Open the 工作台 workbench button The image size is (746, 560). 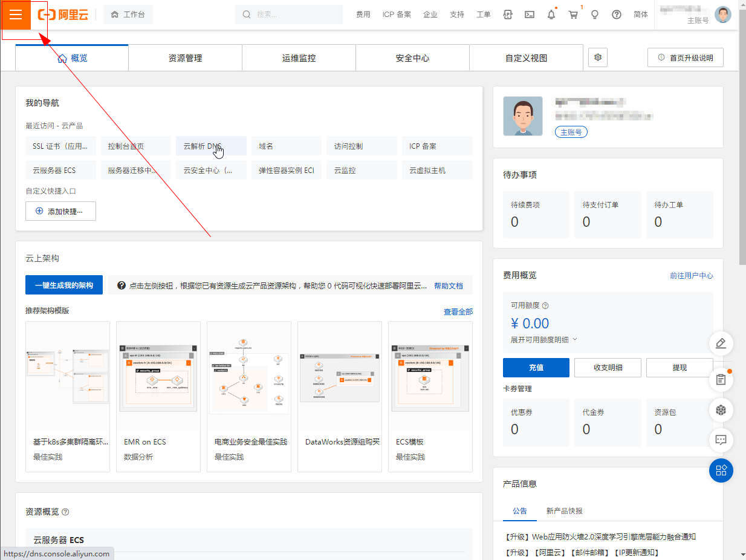point(128,15)
